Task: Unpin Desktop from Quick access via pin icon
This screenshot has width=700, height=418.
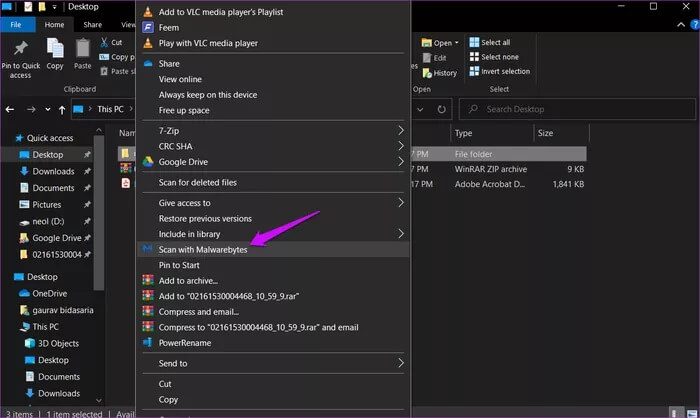Action: (x=87, y=155)
